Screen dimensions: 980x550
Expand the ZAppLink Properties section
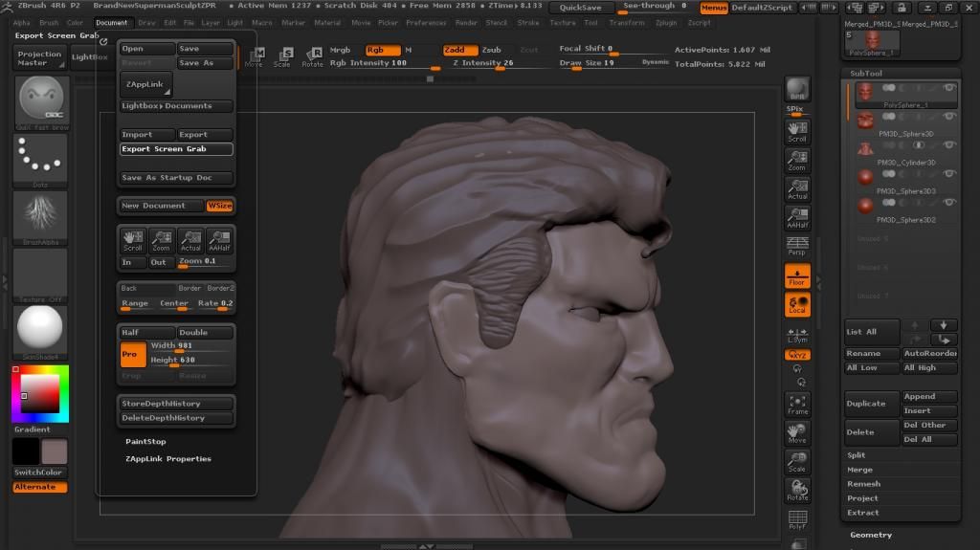pyautogui.click(x=168, y=459)
